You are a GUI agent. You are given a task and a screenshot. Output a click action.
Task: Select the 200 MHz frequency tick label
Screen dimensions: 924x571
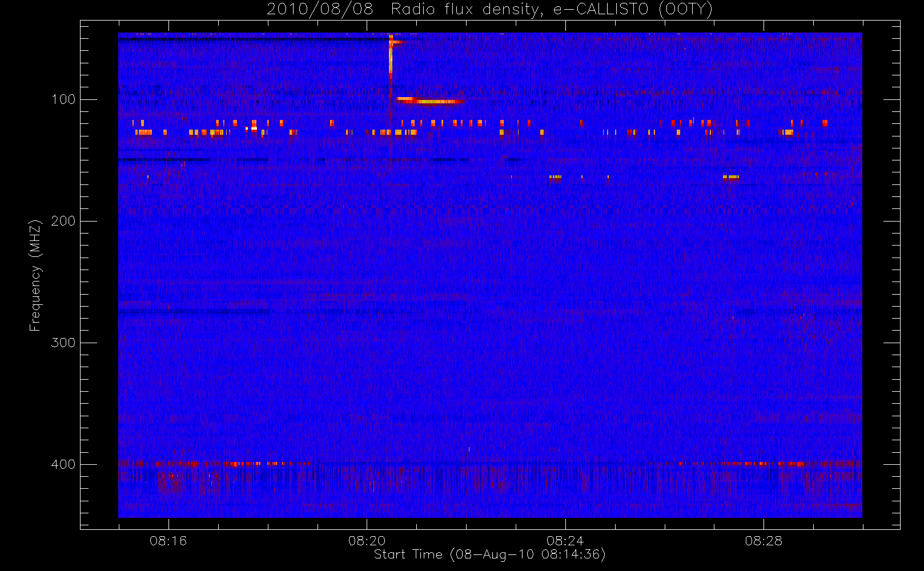pyautogui.click(x=63, y=221)
